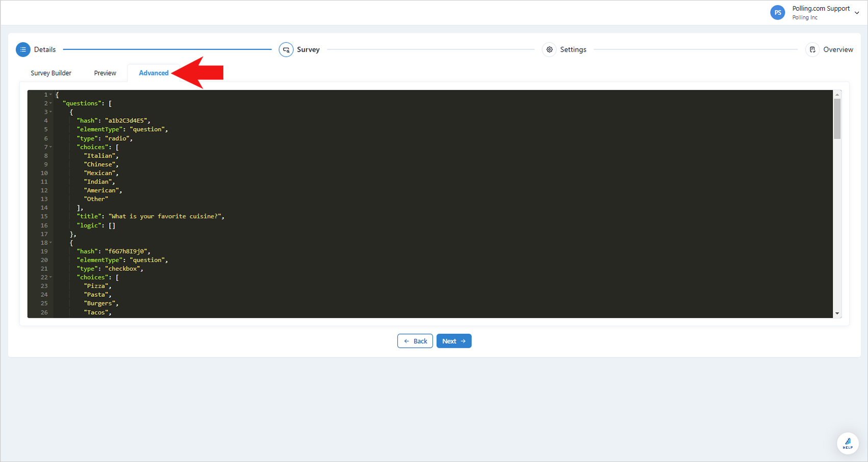Go to the Overview step label
Screen dimensions: 868x462
(838, 49)
